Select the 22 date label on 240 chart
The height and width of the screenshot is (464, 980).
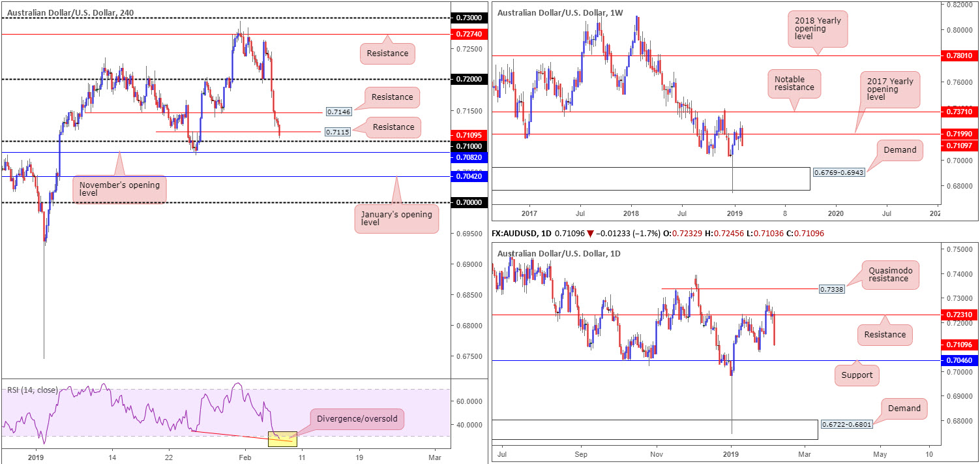[x=169, y=458]
